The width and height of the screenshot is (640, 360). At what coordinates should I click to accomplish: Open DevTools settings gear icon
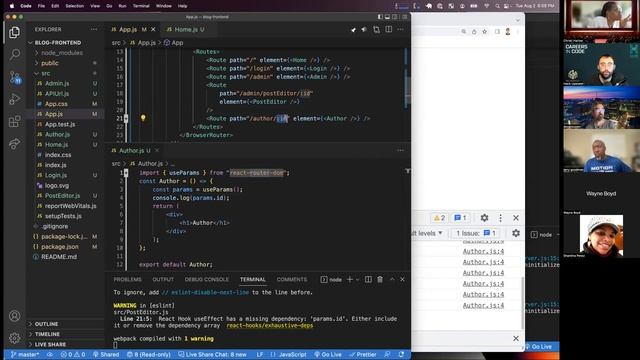tap(484, 218)
